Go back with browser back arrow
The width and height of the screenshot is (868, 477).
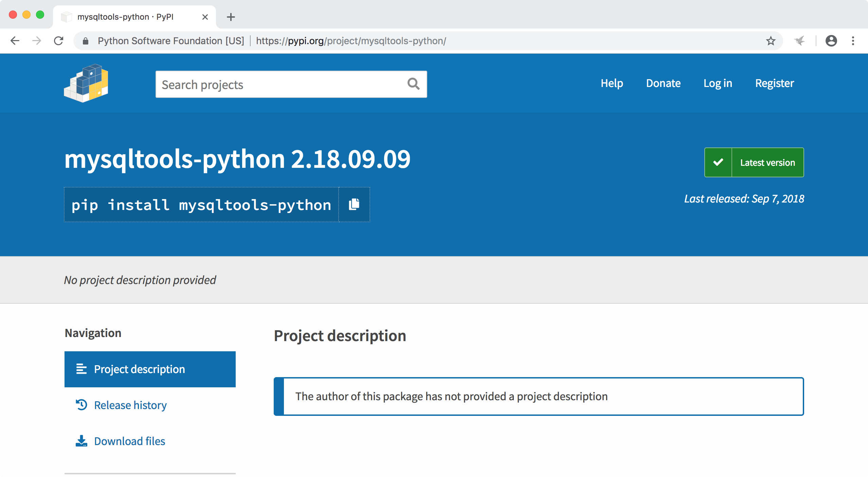[15, 41]
